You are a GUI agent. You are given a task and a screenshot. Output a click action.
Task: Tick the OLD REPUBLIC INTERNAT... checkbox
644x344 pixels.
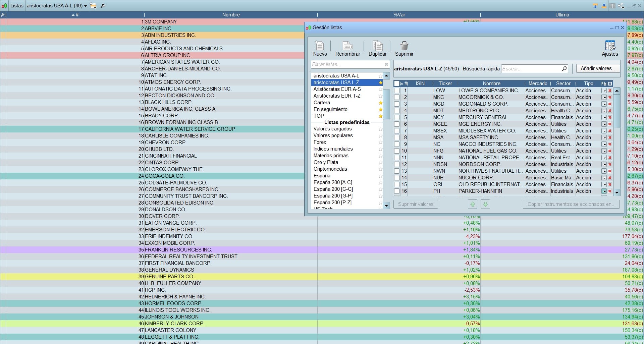point(397,184)
